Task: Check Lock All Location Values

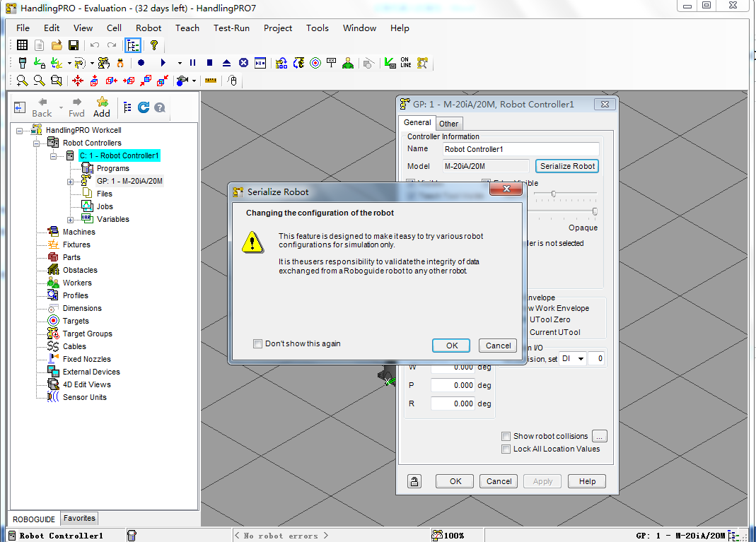Action: (x=506, y=449)
